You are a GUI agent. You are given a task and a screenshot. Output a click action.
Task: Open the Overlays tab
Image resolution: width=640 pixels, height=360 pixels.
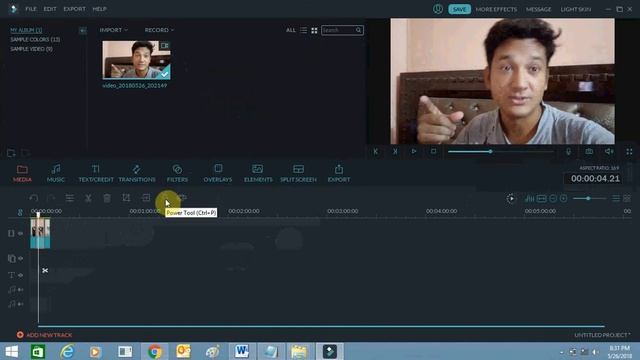(218, 173)
